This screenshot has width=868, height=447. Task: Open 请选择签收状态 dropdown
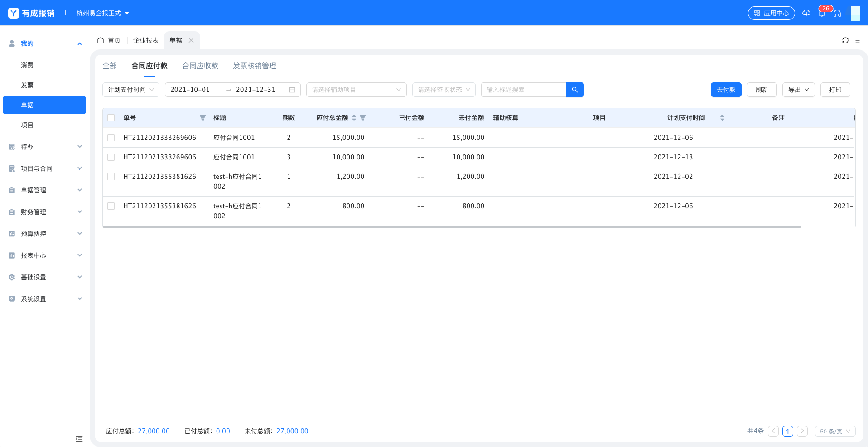[444, 90]
